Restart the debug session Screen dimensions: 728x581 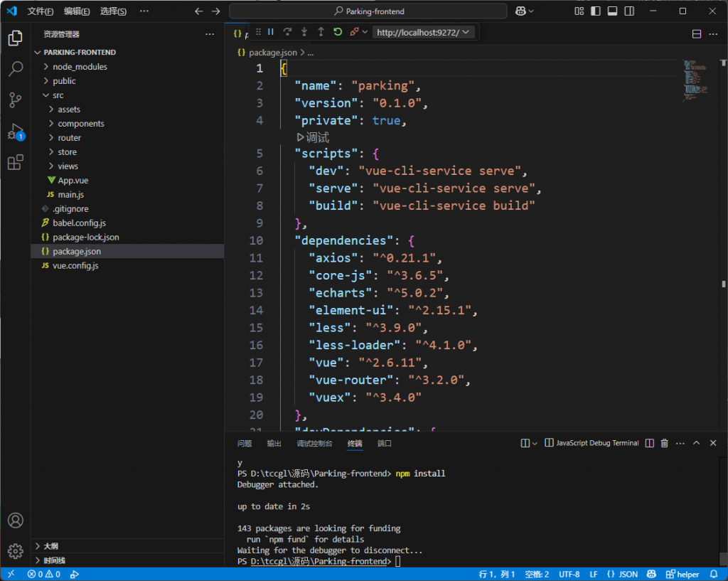338,32
